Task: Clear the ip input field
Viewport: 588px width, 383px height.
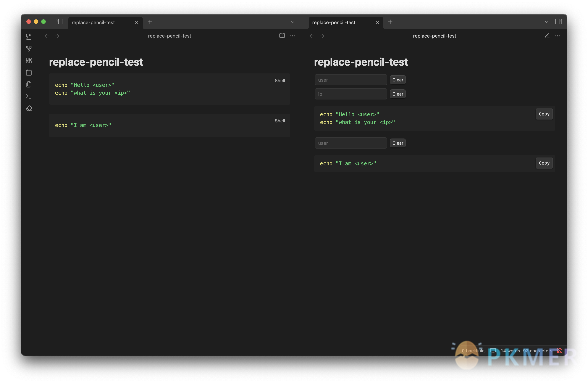Action: [398, 94]
